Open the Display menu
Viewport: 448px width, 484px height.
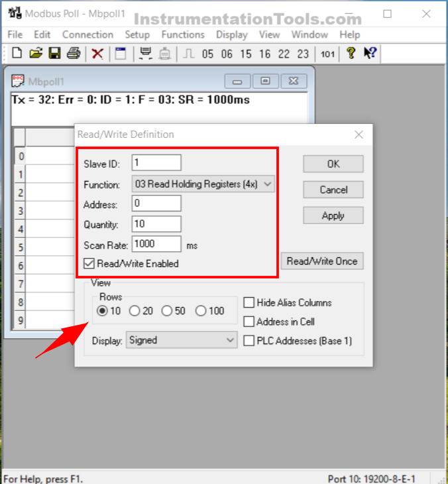click(232, 34)
